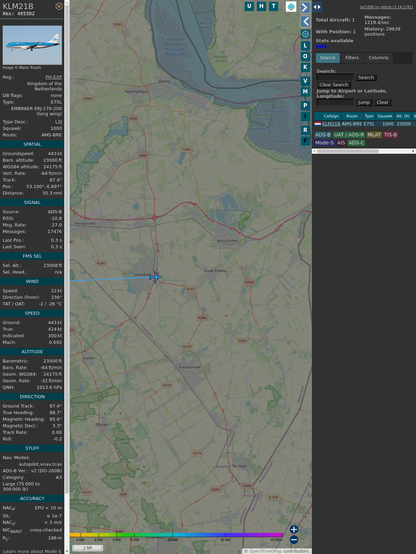Click the left chevron arrow button on map
The width and height of the screenshot is (416, 554).
click(x=305, y=22)
